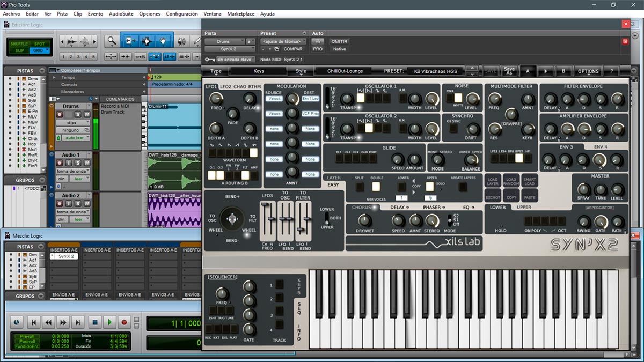Click the red target button in plugin header
The image size is (644, 362).
pyautogui.click(x=625, y=41)
